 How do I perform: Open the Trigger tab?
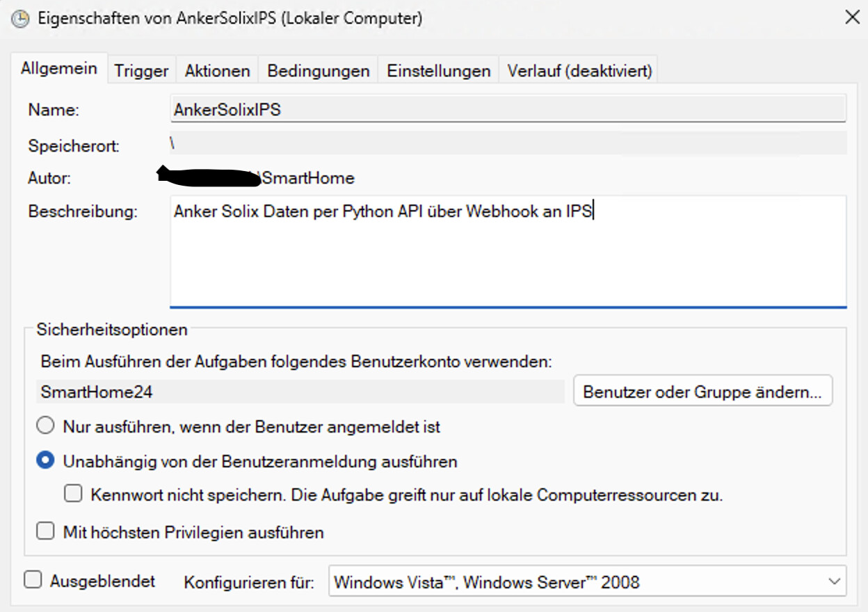click(141, 71)
